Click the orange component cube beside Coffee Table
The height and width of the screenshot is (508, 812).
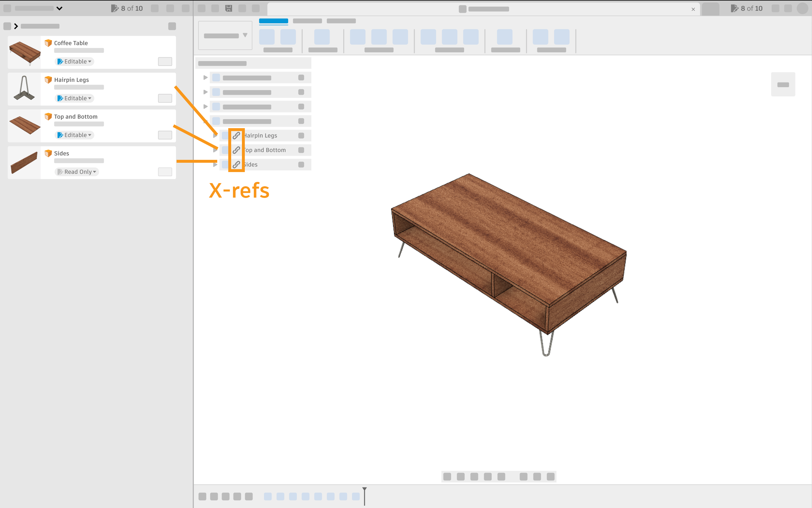coord(48,43)
